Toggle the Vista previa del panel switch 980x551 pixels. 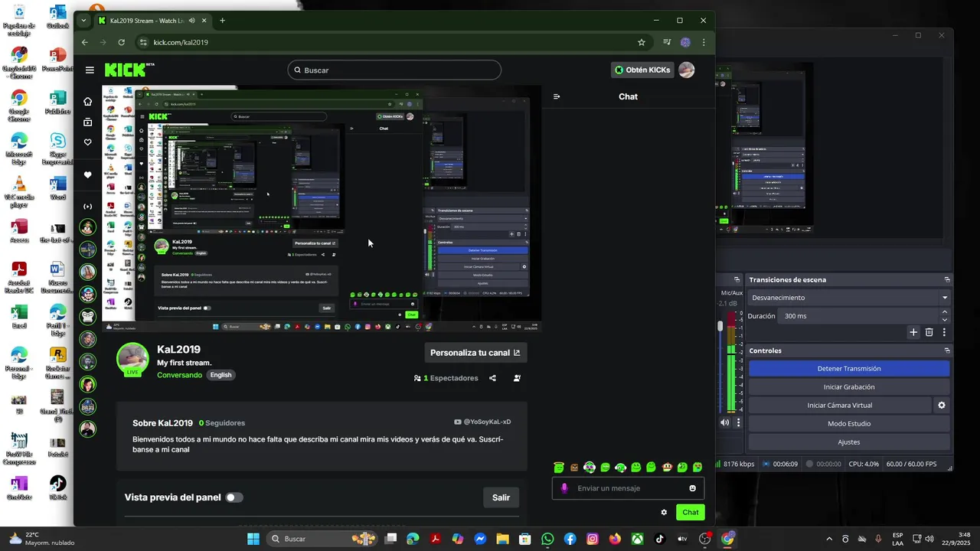click(234, 497)
